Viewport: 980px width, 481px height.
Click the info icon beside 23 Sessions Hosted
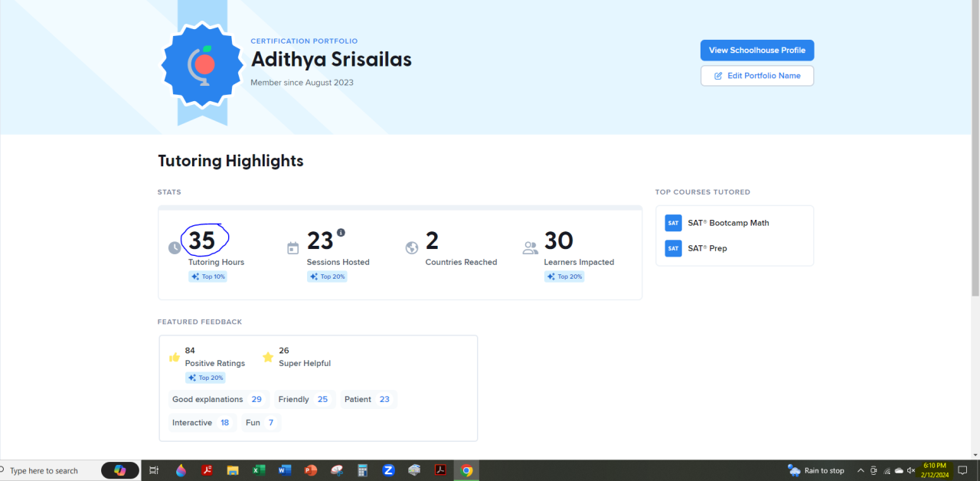tap(341, 232)
